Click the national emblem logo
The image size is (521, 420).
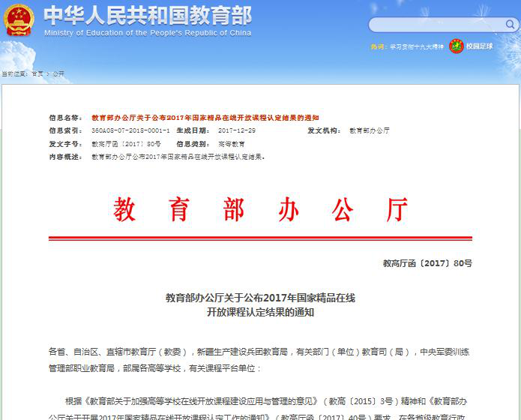[19, 19]
